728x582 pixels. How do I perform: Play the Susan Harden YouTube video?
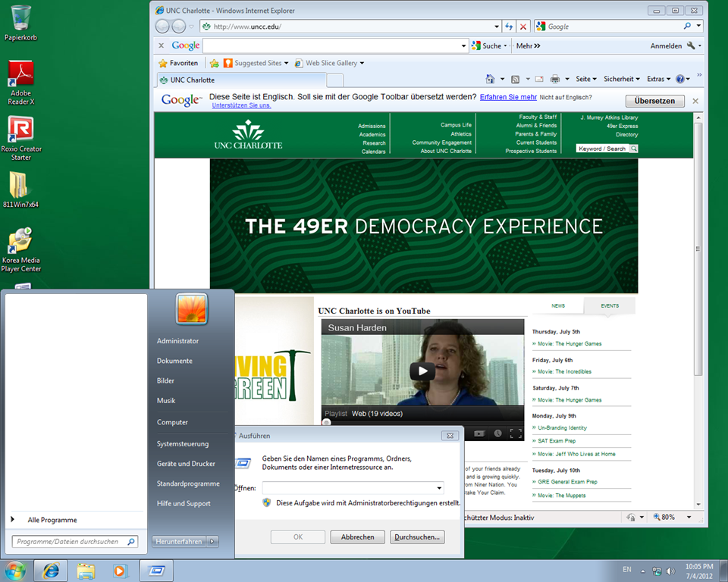(422, 371)
